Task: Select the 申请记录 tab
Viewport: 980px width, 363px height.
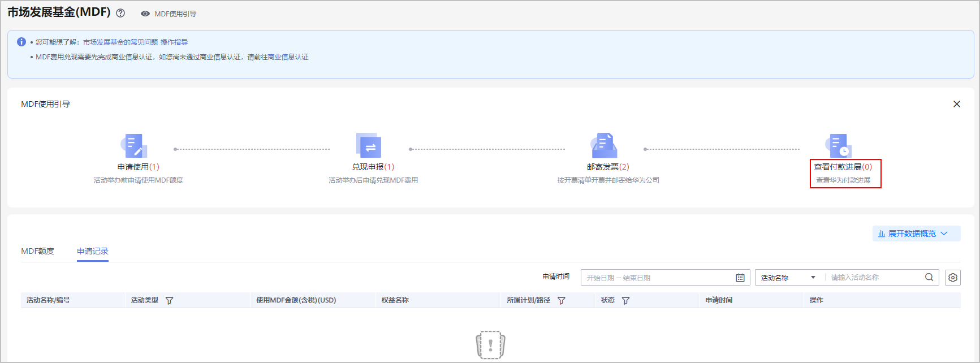Action: [93, 251]
